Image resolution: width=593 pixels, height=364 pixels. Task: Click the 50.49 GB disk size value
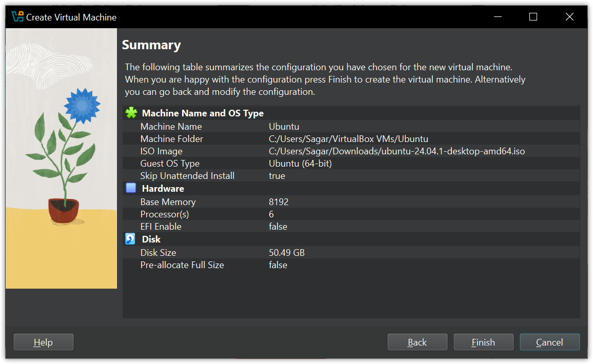287,253
